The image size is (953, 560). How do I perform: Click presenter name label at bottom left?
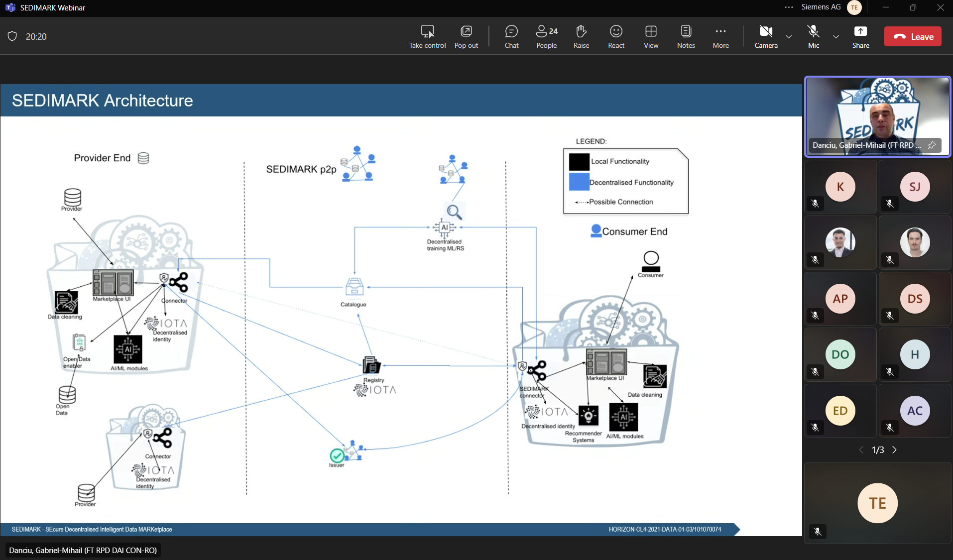point(83,550)
